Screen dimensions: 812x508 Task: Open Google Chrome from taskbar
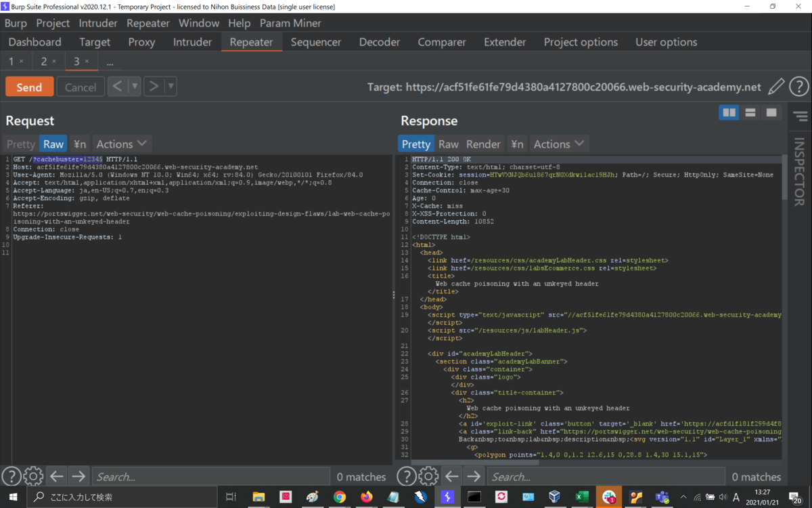click(x=339, y=496)
